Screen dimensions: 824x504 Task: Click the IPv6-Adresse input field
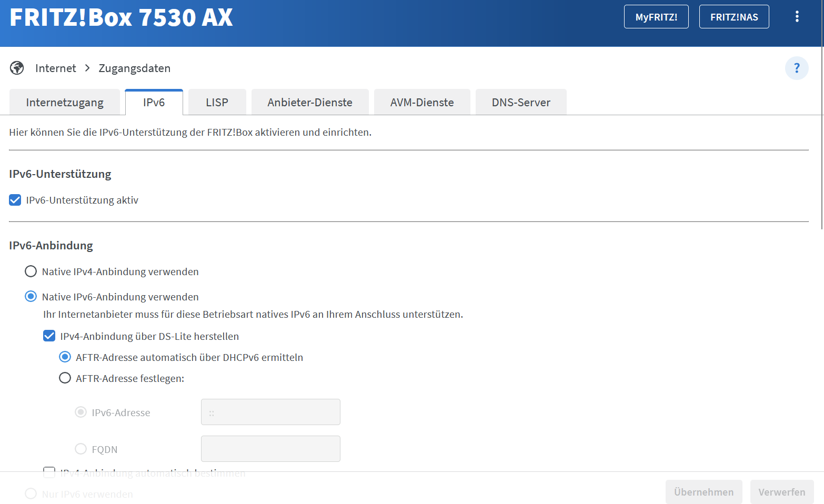click(270, 412)
